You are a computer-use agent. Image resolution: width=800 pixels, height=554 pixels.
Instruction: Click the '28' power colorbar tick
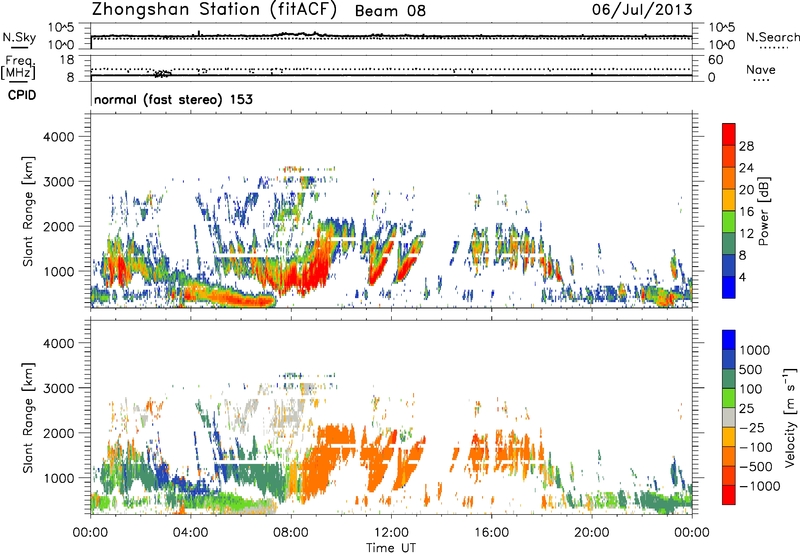click(x=746, y=146)
